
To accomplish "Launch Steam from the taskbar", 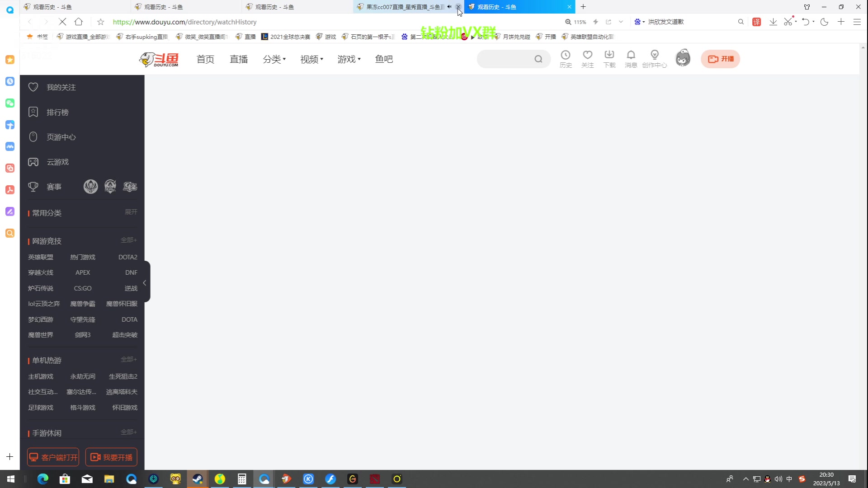I will tap(198, 479).
